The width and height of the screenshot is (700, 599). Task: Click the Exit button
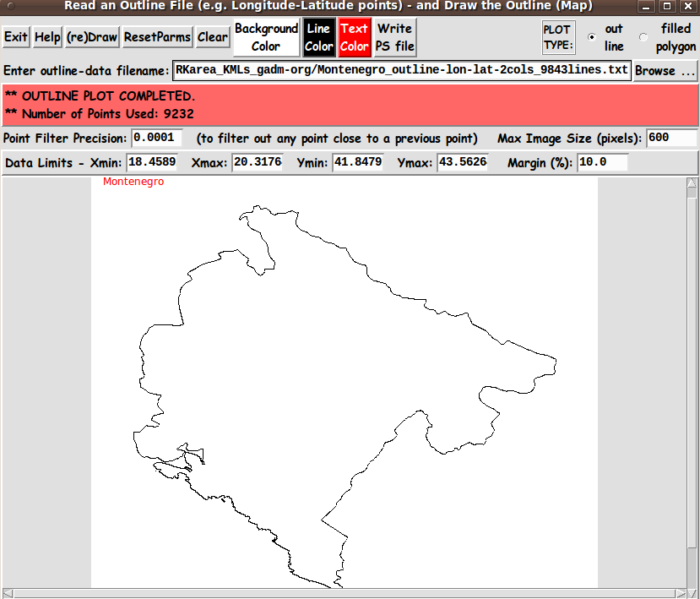(x=16, y=37)
